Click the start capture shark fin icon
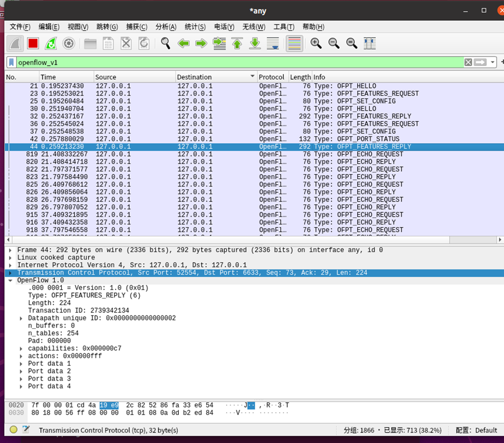The height and width of the screenshot is (443, 504). (15, 43)
